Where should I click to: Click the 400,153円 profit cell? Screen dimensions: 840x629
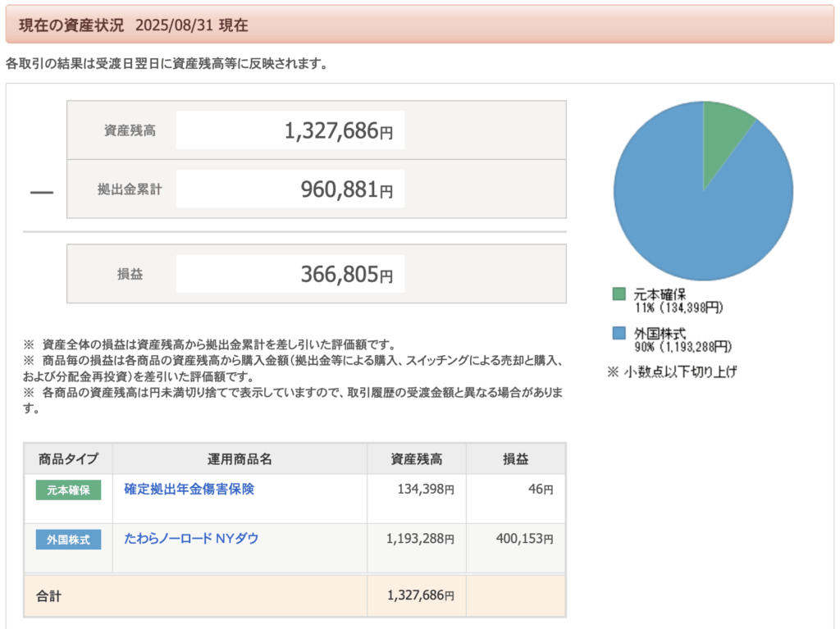coord(524,540)
